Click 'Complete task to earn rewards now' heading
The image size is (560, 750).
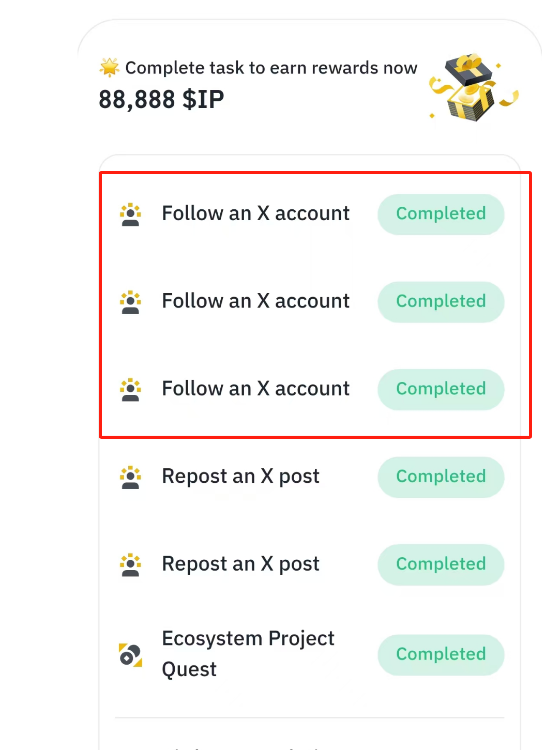271,68
